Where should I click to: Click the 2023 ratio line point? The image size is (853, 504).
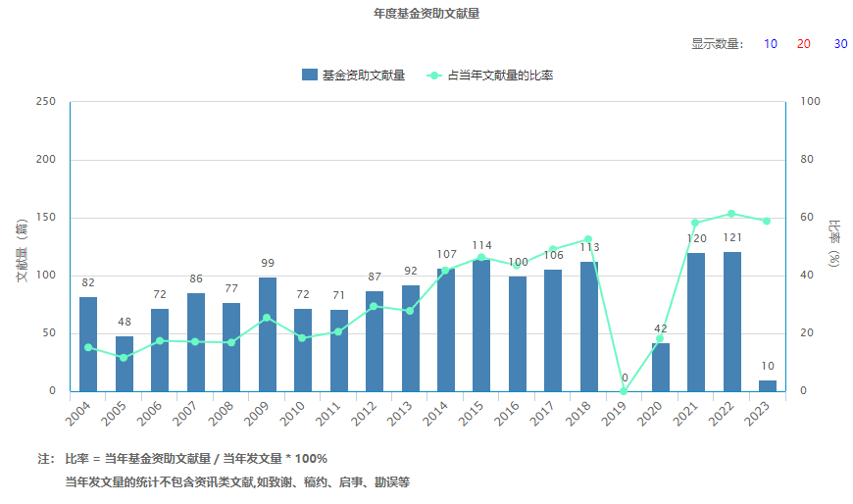(x=767, y=221)
